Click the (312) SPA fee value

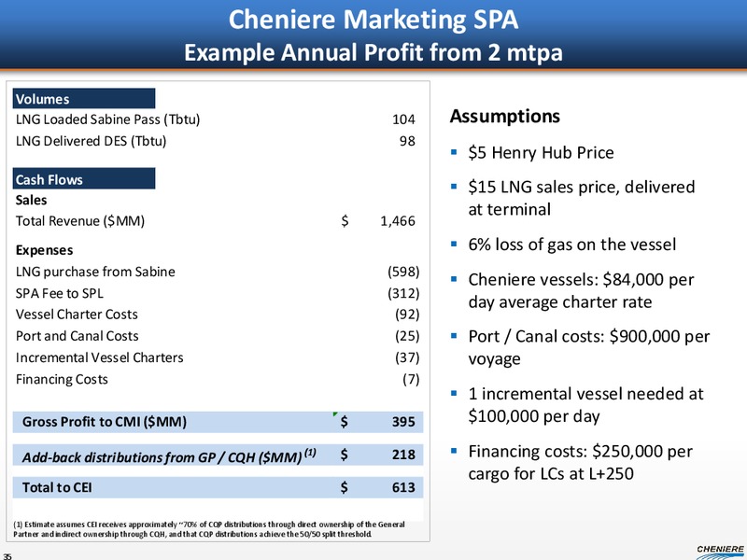403,293
